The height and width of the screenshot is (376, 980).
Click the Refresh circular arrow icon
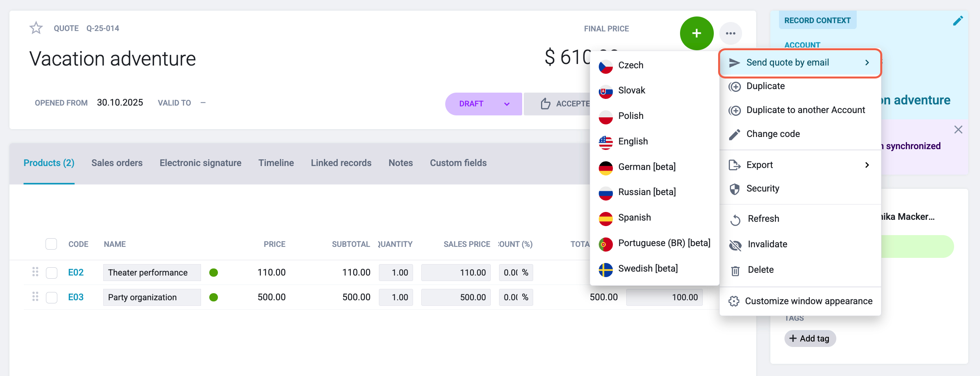coord(735,219)
